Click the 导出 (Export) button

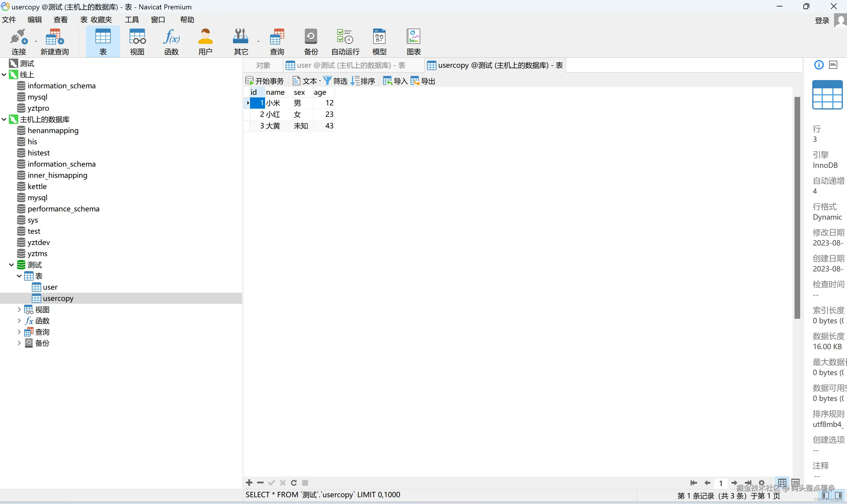(423, 81)
